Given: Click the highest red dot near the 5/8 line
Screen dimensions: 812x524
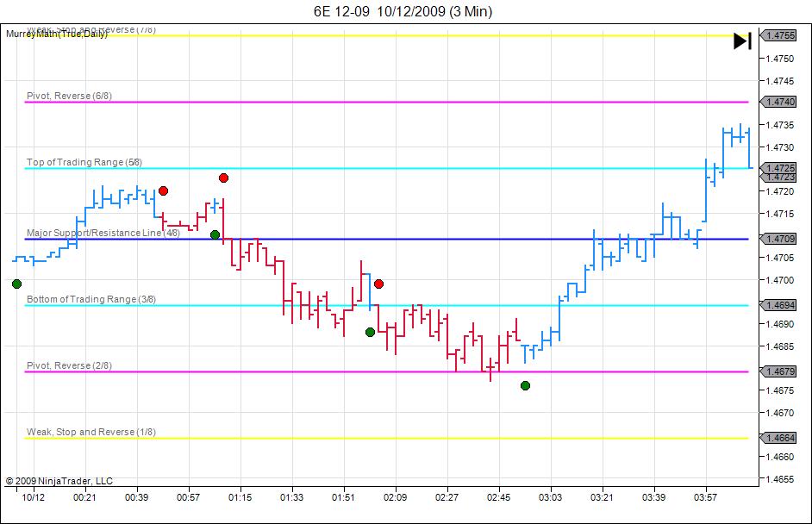Looking at the screenshot, I should coord(223,178).
